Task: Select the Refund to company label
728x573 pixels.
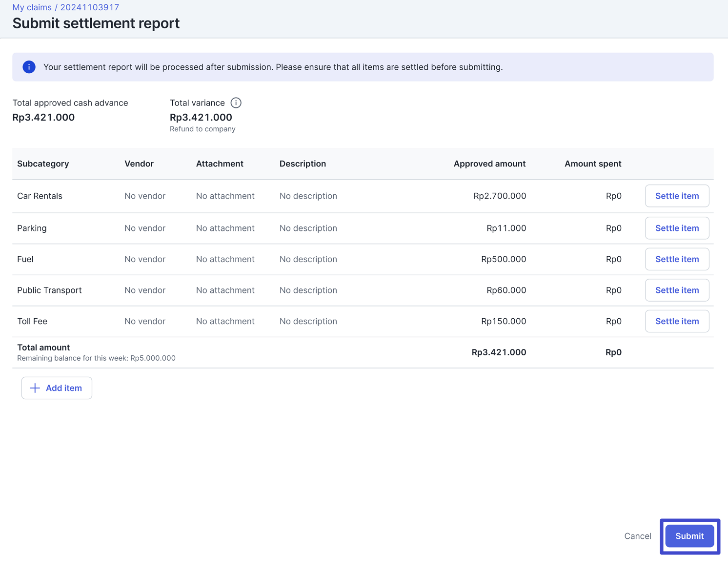Action: coord(202,129)
